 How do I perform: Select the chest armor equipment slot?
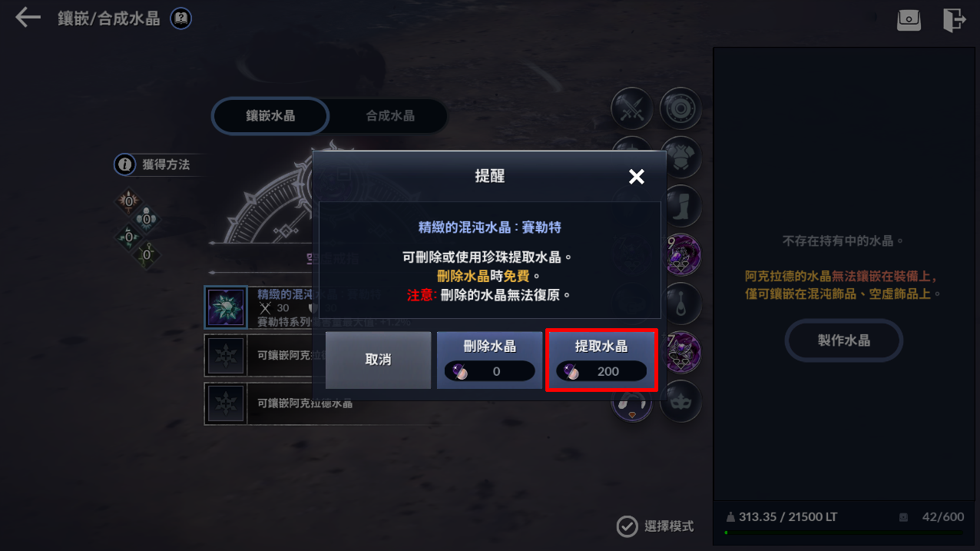(680, 157)
